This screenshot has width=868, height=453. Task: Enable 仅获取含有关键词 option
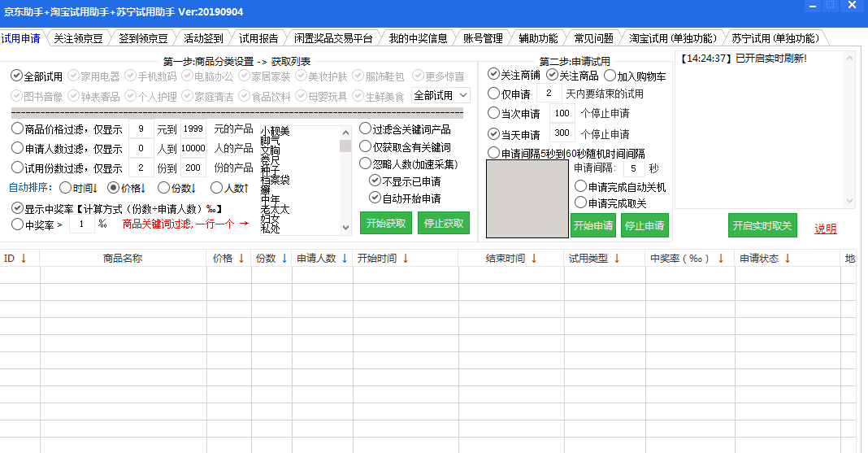pyautogui.click(x=405, y=146)
